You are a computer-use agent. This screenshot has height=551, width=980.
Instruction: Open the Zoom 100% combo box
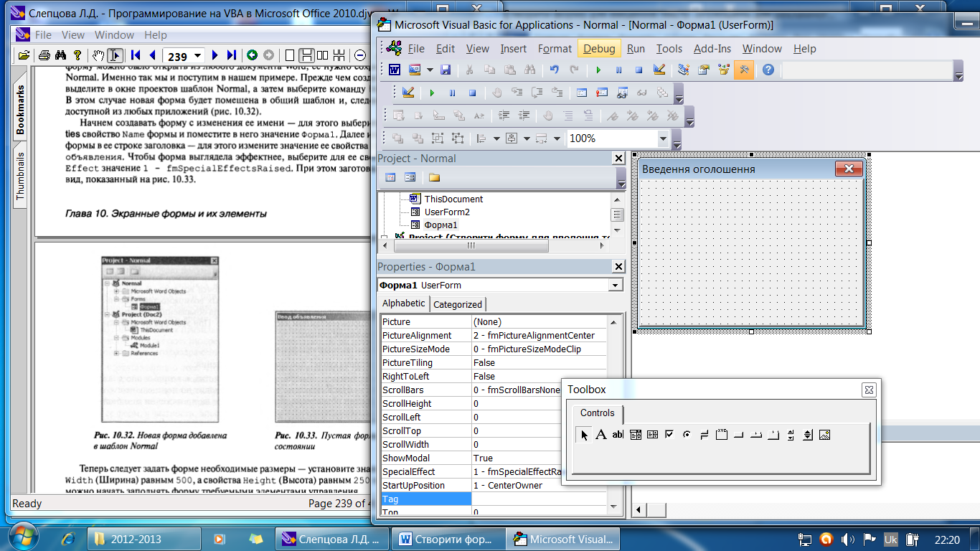pyautogui.click(x=663, y=138)
